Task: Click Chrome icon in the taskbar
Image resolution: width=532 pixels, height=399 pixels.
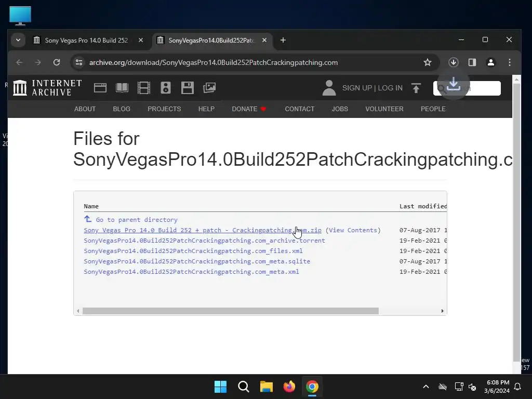Action: (312, 387)
